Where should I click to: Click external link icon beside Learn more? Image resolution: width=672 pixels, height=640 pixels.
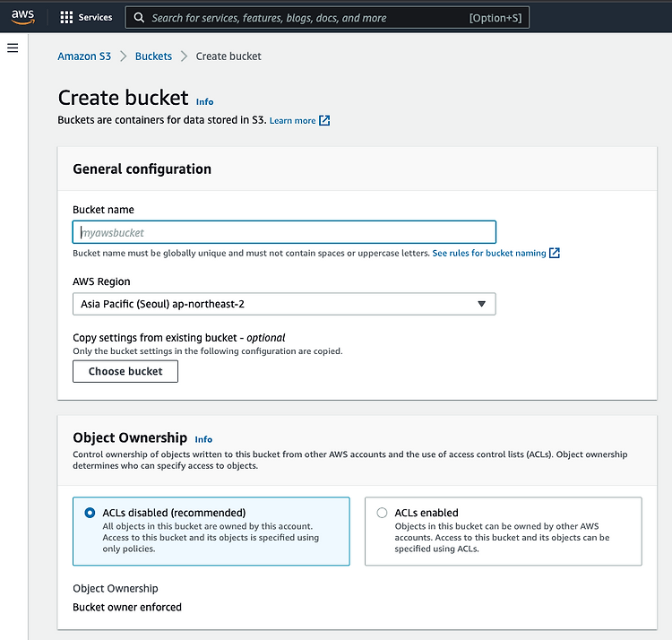[x=324, y=120]
